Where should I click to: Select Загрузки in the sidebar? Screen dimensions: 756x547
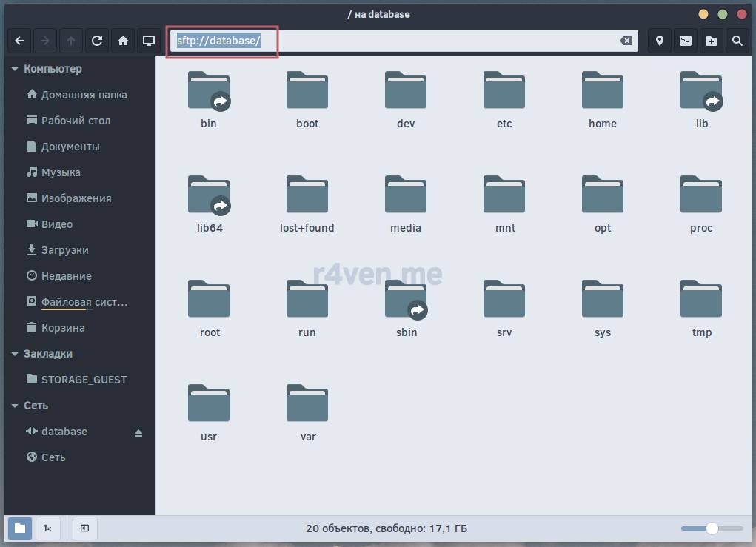coord(64,250)
